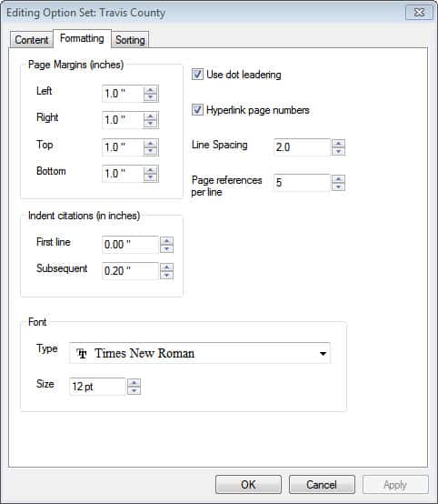Click the OK button

click(x=248, y=484)
